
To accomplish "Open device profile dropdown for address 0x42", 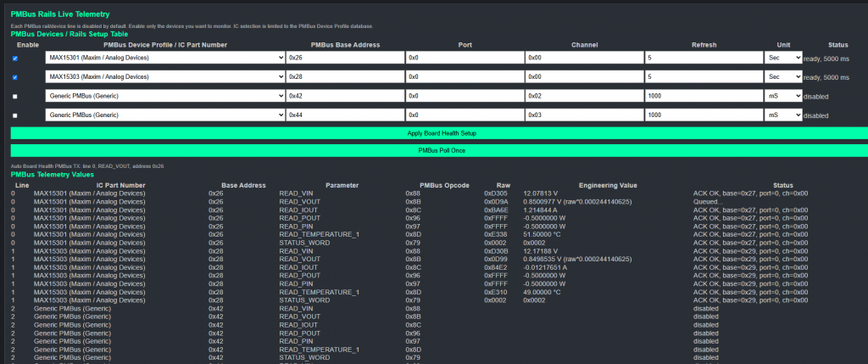I will point(165,96).
